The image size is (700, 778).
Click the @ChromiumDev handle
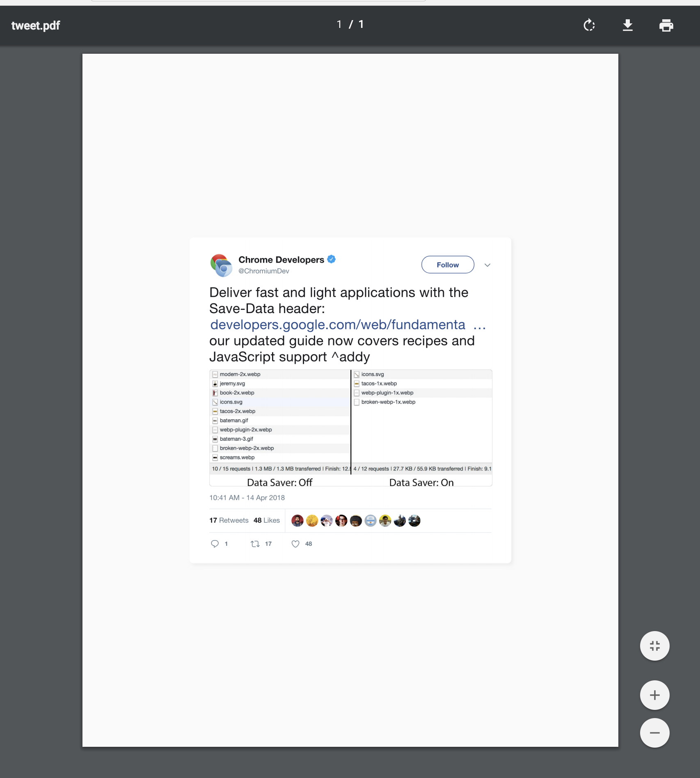264,271
